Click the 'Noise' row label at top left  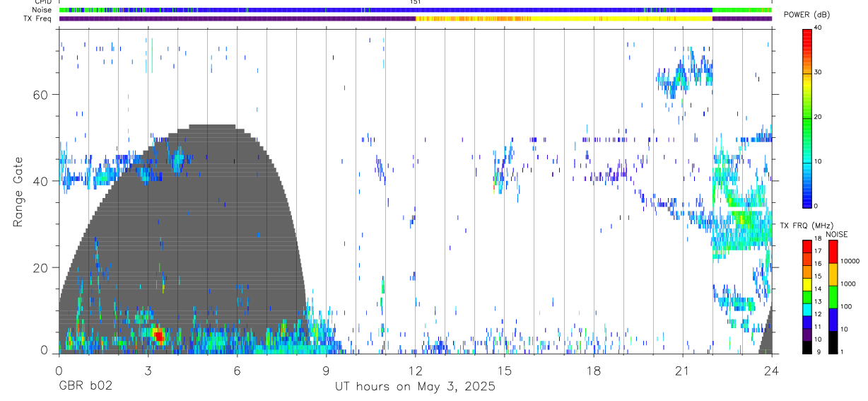coord(42,10)
